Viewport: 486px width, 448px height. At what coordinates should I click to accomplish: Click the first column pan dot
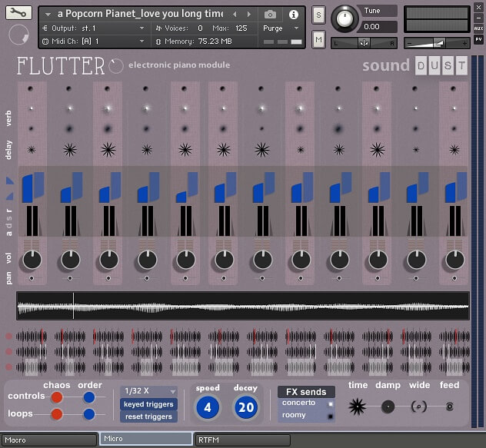pos(32,278)
